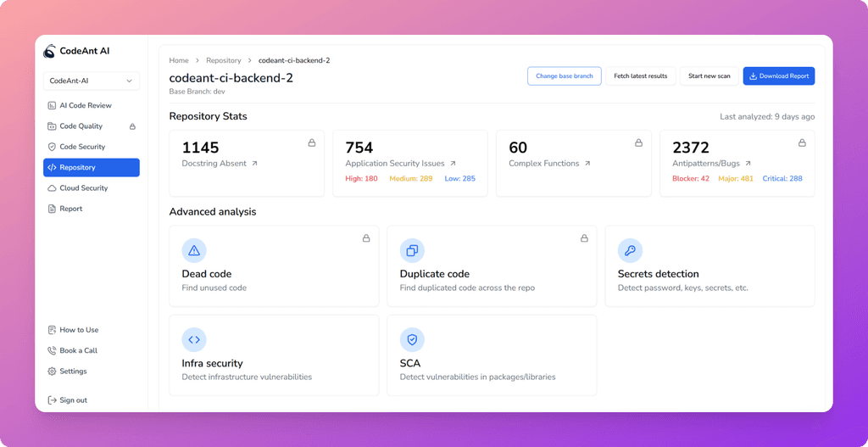The image size is (868, 447).
Task: Open the CodeAnt-AI organization dropdown
Action: 92,81
